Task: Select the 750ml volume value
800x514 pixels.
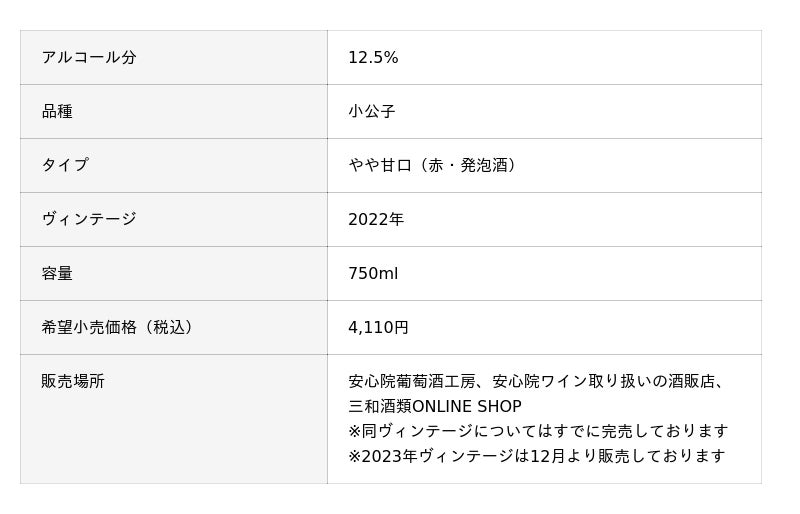Action: (x=373, y=274)
